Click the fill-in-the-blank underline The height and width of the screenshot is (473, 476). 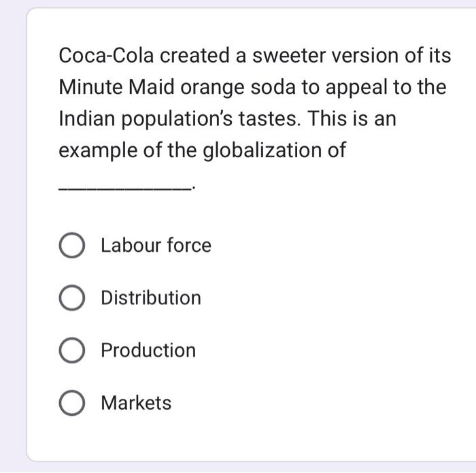(125, 189)
